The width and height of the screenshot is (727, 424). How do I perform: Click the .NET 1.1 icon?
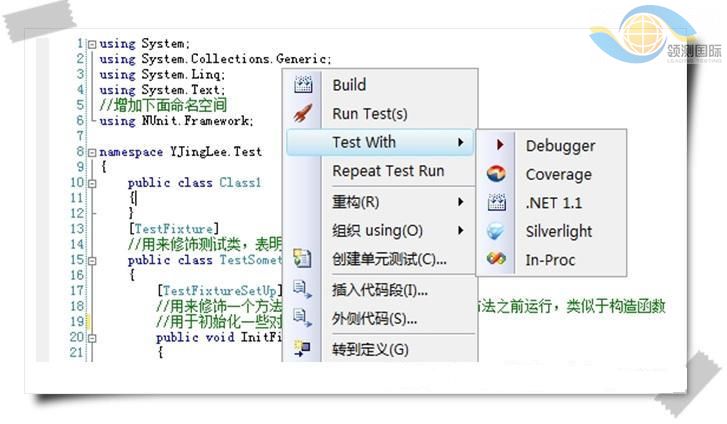point(497,202)
